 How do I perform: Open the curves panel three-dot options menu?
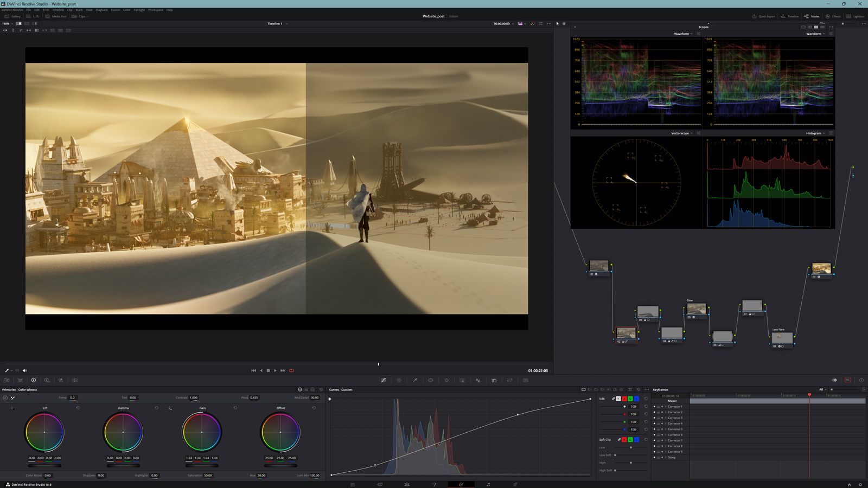[x=646, y=389]
